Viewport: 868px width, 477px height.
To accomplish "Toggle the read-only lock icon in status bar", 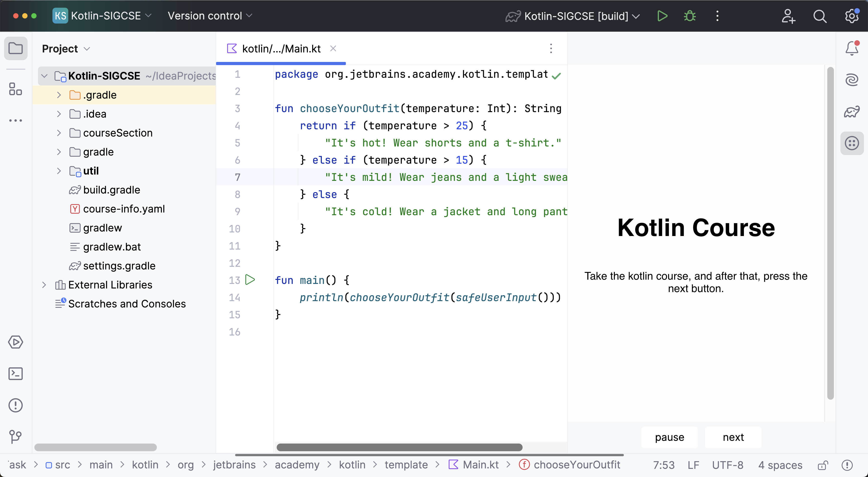I will (823, 465).
